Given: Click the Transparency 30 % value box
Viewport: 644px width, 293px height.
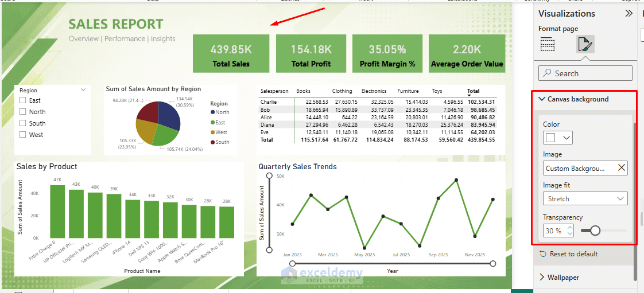Looking at the screenshot, I should pyautogui.click(x=558, y=231).
